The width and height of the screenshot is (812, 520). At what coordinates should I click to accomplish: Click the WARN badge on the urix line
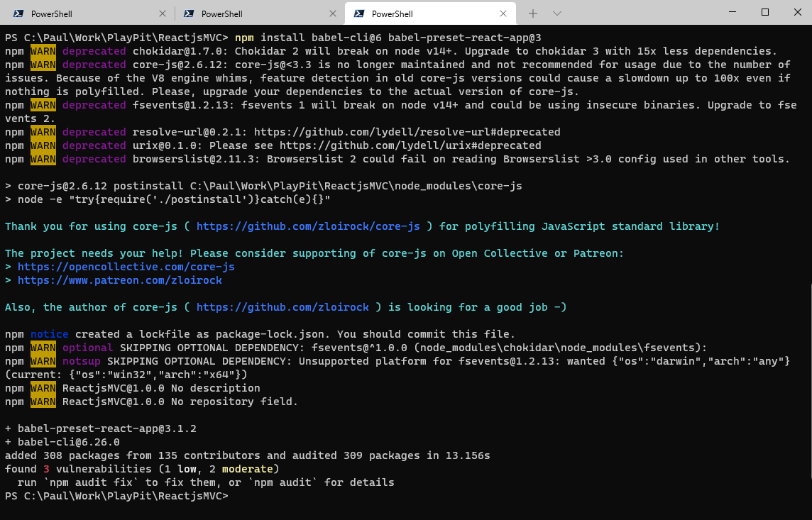(43, 145)
